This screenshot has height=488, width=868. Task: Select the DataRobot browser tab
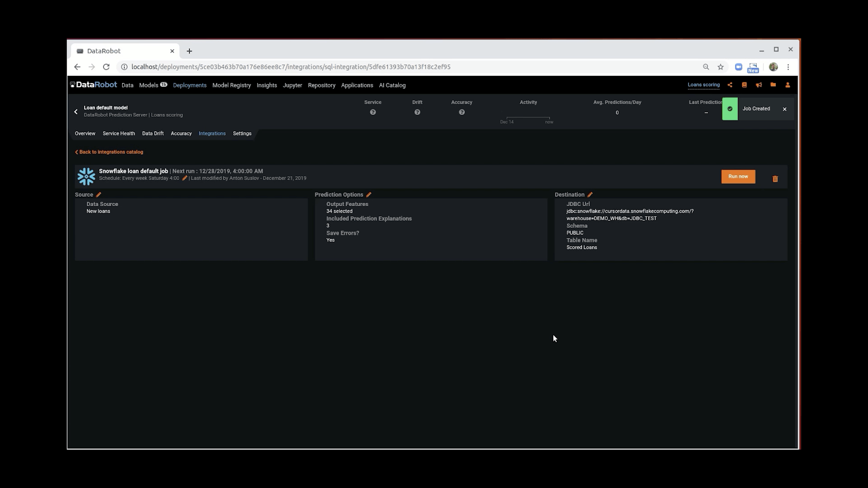pos(125,51)
